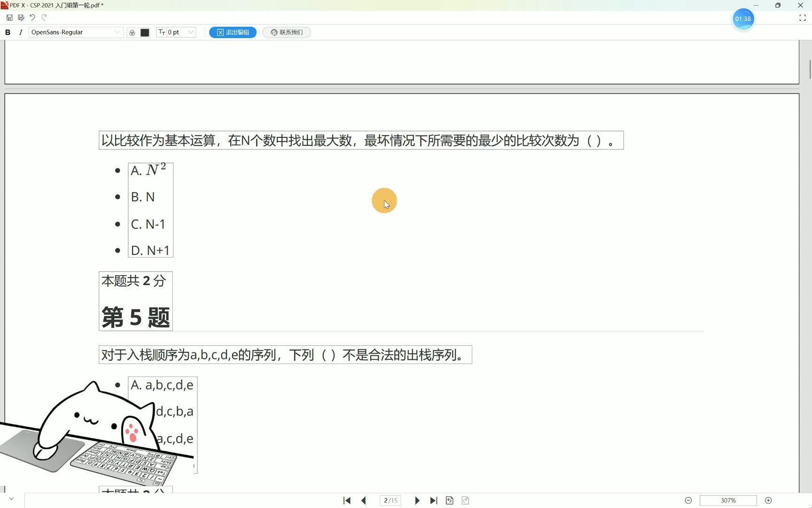Toggle the text overprint option

pyautogui.click(x=132, y=32)
